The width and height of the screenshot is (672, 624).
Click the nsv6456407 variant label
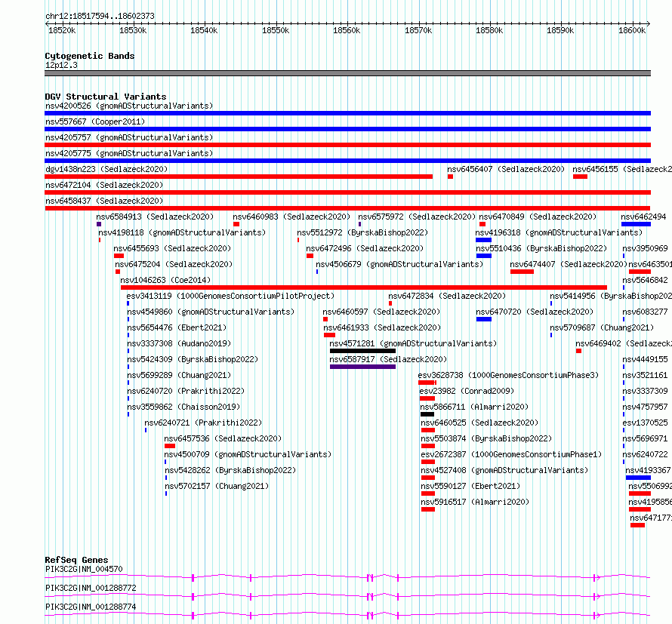506,169
